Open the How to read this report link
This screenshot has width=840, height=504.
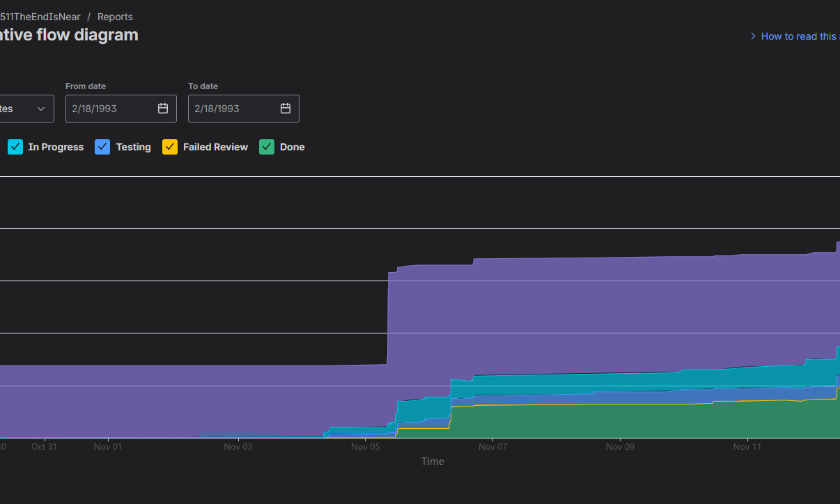[798, 36]
